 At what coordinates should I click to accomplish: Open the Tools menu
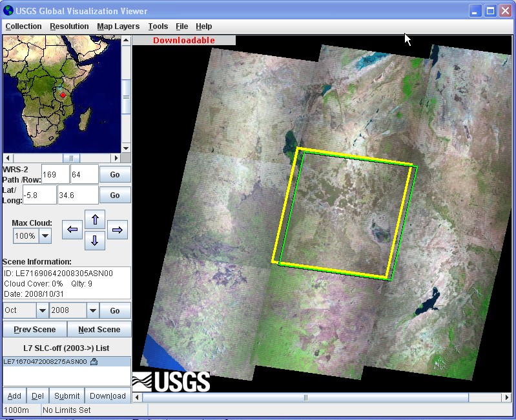click(x=158, y=26)
